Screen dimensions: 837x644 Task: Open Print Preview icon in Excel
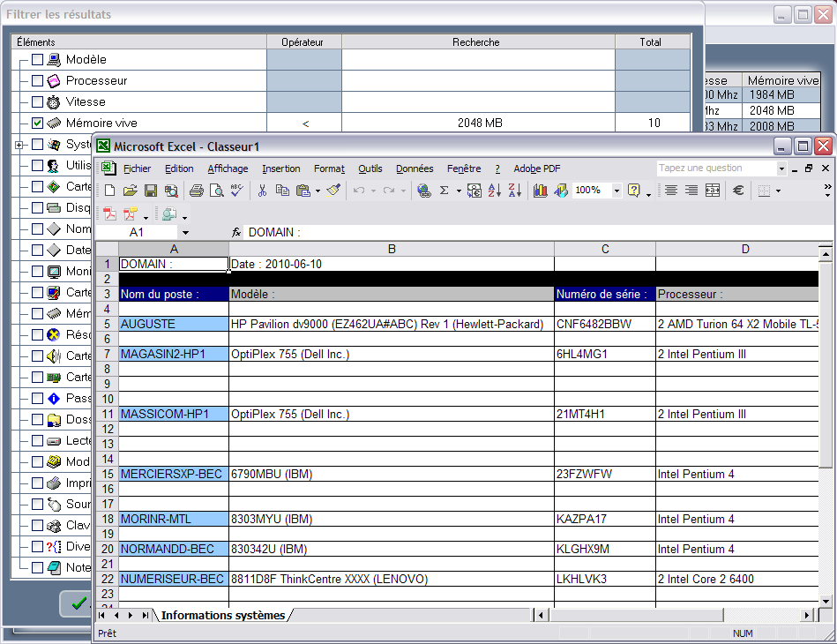click(x=216, y=190)
